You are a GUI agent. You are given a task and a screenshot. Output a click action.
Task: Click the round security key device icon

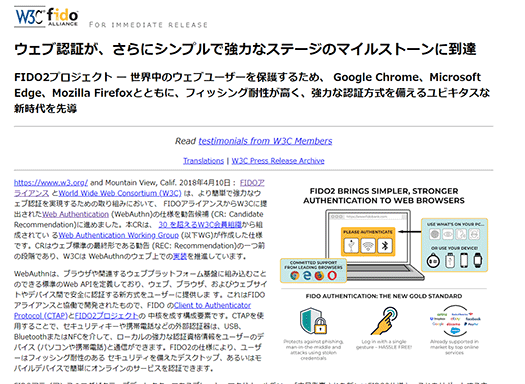[x=433, y=260]
